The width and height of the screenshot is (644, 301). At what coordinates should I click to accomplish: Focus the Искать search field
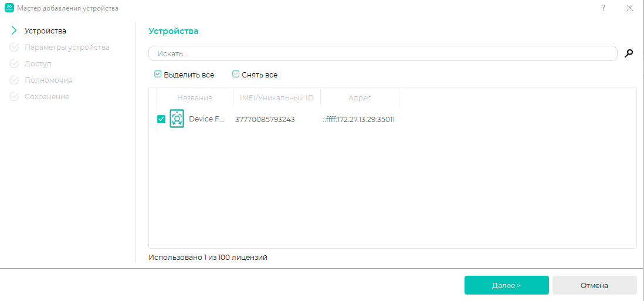pyautogui.click(x=383, y=53)
